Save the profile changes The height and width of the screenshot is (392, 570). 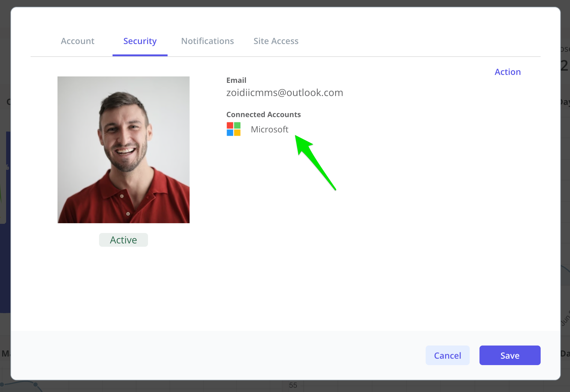coord(510,355)
